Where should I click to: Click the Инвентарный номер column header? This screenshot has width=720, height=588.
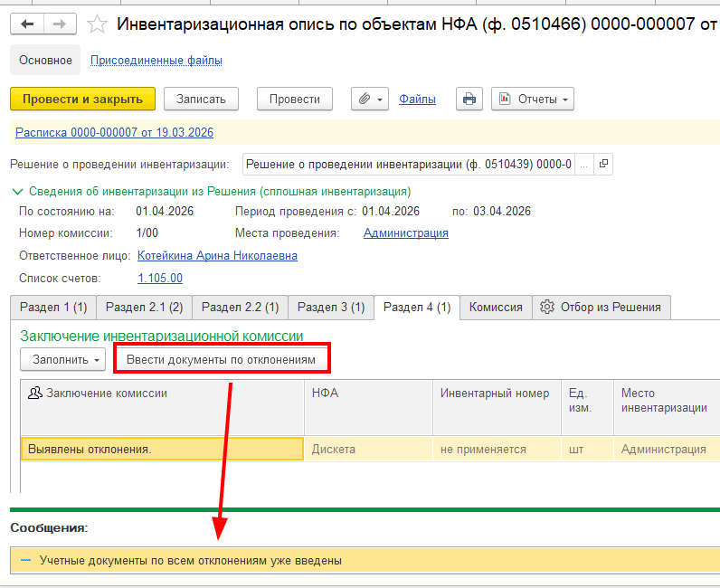click(497, 407)
